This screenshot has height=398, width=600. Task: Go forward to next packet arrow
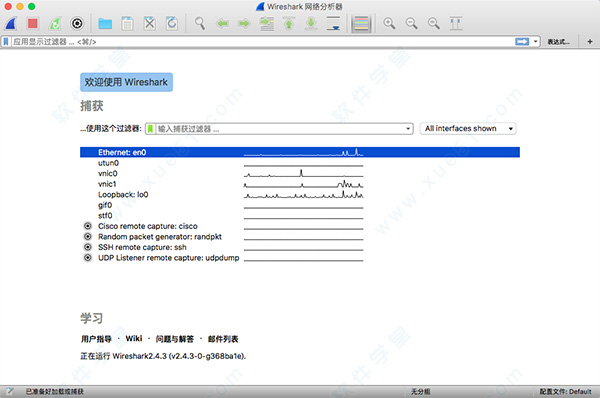point(244,24)
